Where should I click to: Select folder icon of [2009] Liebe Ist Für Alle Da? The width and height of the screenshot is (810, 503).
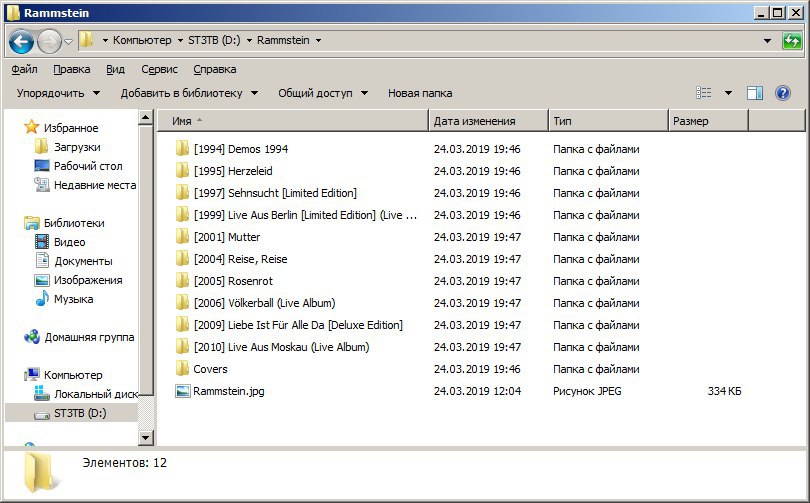point(182,325)
